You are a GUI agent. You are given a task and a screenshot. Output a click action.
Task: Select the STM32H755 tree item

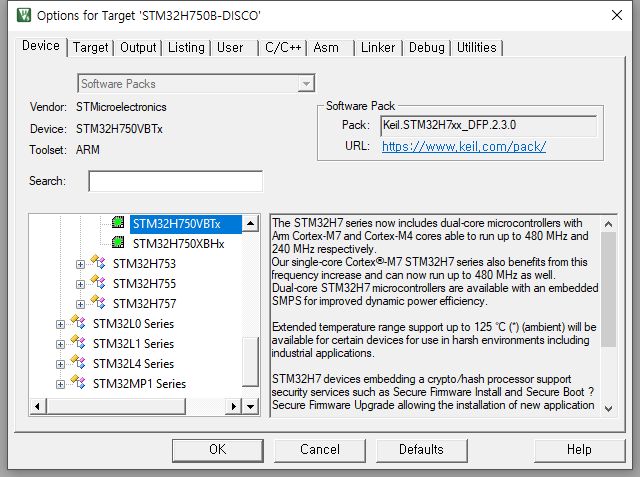click(144, 284)
